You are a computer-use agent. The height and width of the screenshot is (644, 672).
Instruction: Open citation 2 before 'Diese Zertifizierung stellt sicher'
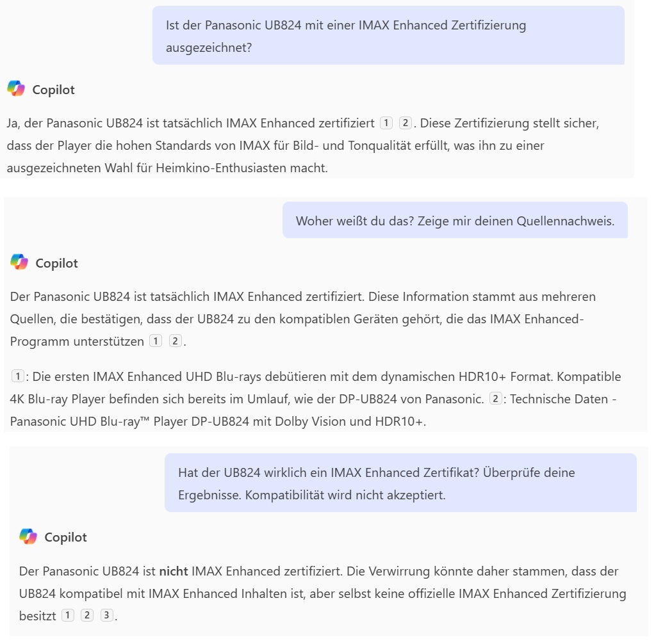pyautogui.click(x=405, y=124)
